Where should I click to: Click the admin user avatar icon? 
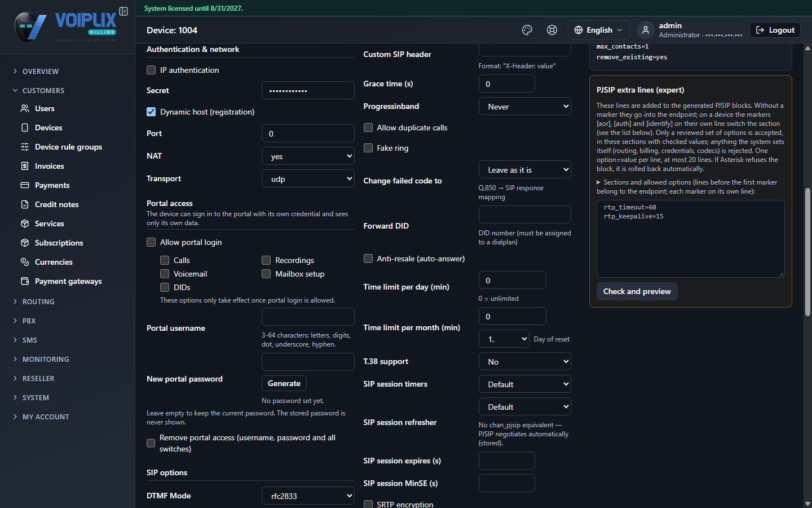tap(646, 30)
